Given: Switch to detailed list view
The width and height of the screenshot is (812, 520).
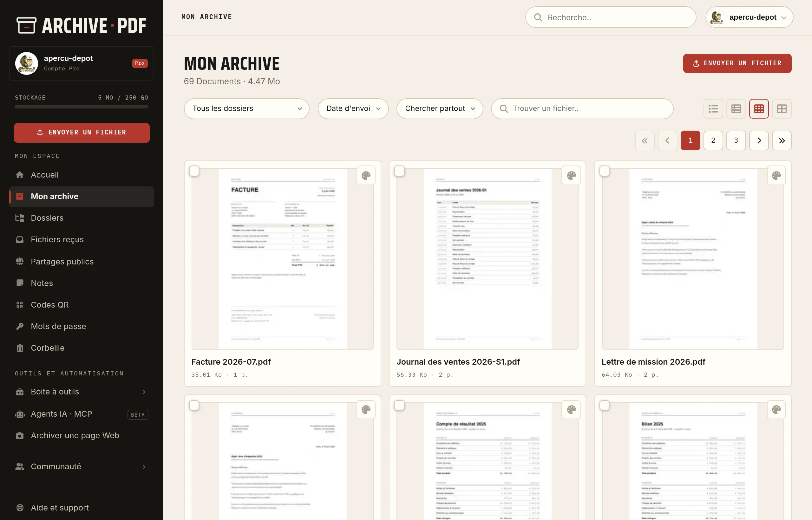Looking at the screenshot, I should (736, 108).
